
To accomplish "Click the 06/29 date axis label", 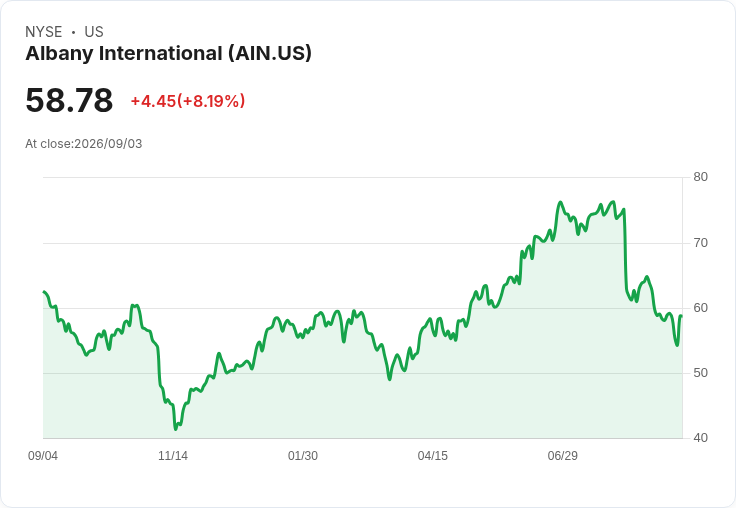I will [562, 455].
